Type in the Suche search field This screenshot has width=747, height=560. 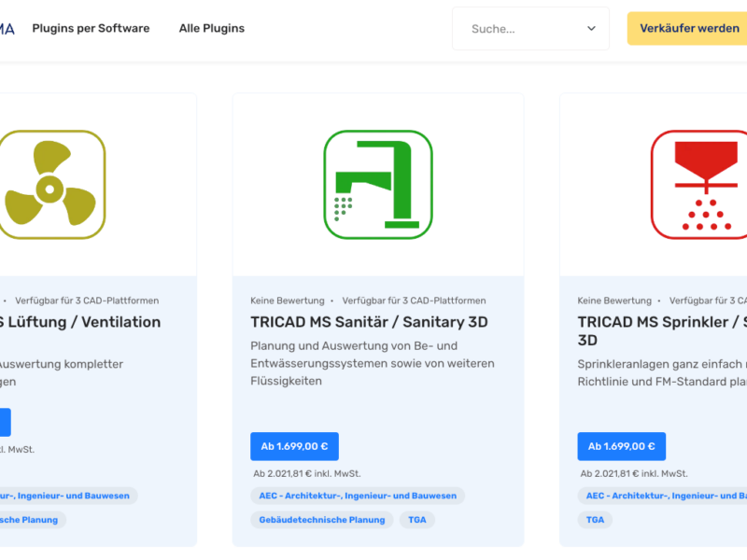pos(518,29)
